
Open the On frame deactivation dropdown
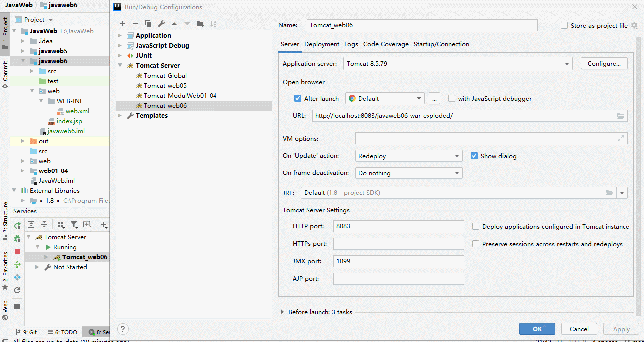pos(409,173)
